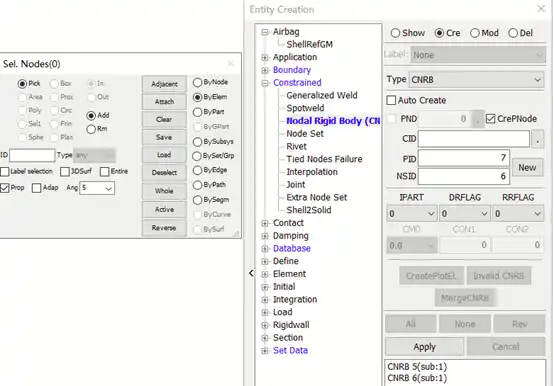Expand the Database tree node
The image size is (554, 386).
pyautogui.click(x=265, y=249)
